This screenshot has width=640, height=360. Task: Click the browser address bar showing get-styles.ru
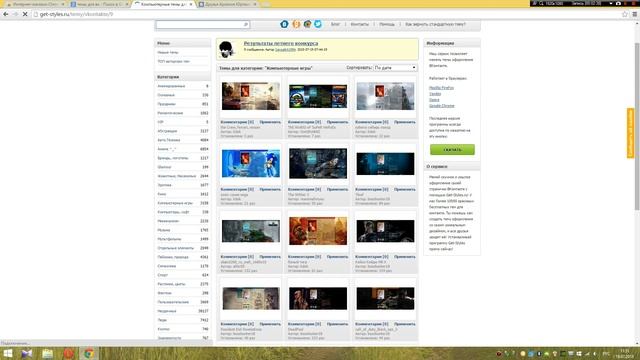click(327, 14)
